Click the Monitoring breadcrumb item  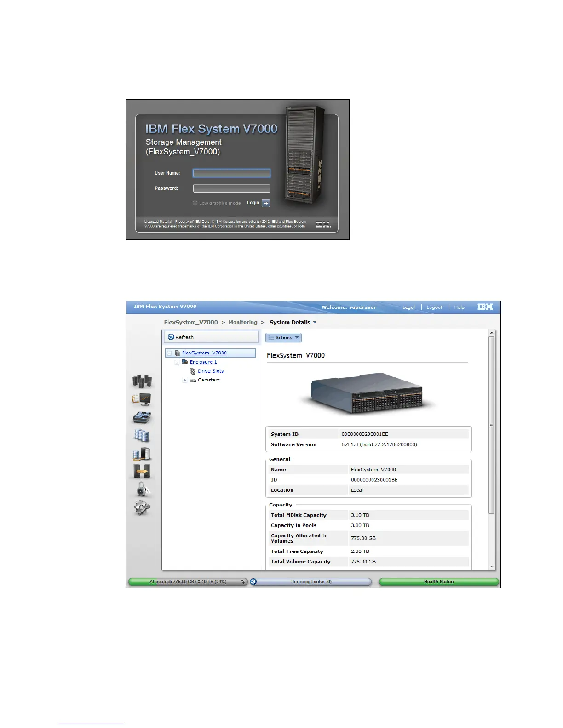(243, 322)
